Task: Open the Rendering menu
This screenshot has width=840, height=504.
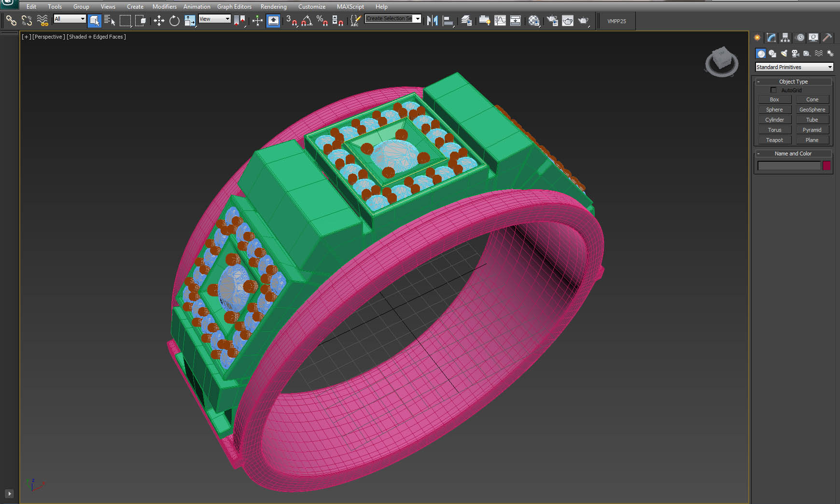Action: pyautogui.click(x=273, y=7)
